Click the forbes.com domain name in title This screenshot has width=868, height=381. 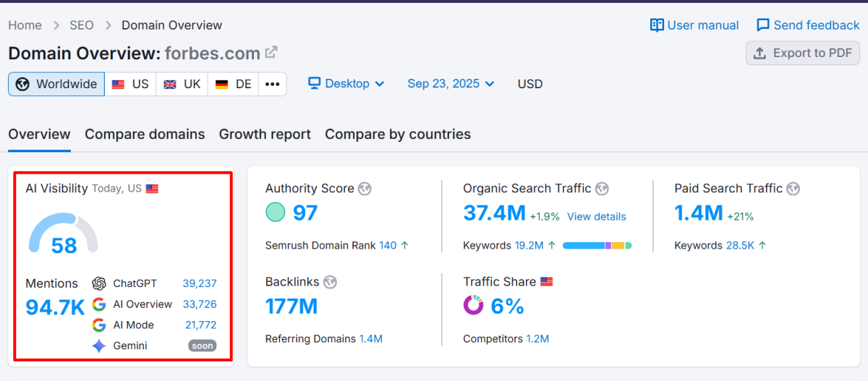click(213, 53)
